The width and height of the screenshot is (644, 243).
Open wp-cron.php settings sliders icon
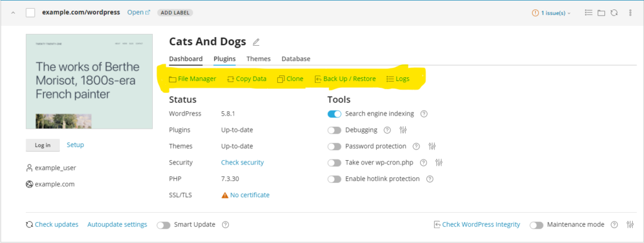click(x=439, y=163)
